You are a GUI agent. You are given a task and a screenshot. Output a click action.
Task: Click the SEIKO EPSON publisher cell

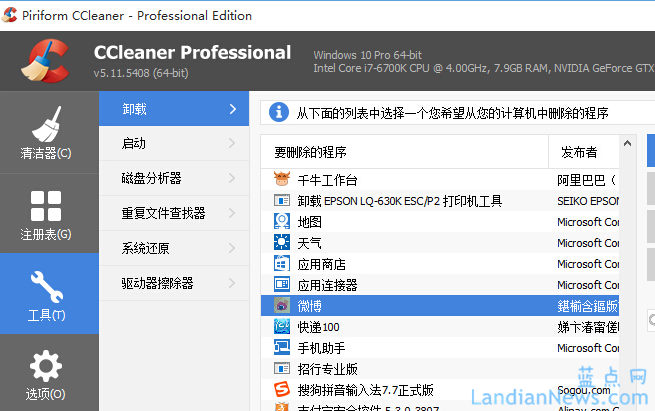(588, 201)
